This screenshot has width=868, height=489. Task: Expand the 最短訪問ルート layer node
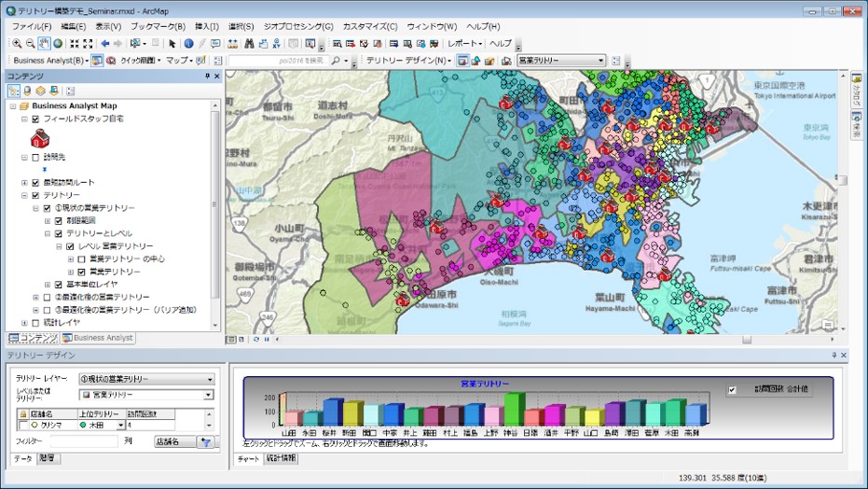pyautogui.click(x=24, y=183)
